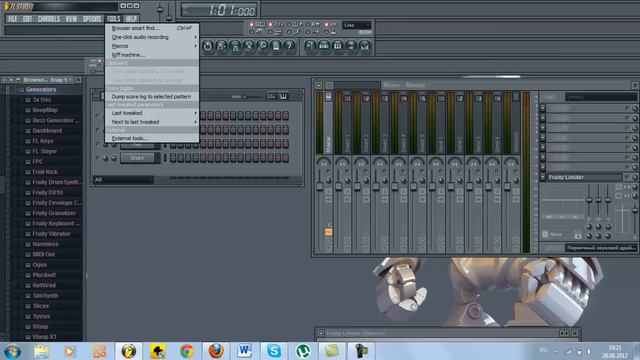Open the File menu

tap(13, 19)
